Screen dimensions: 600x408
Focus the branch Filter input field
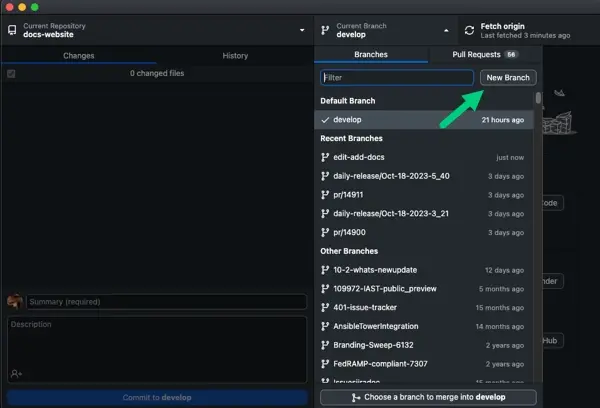397,77
